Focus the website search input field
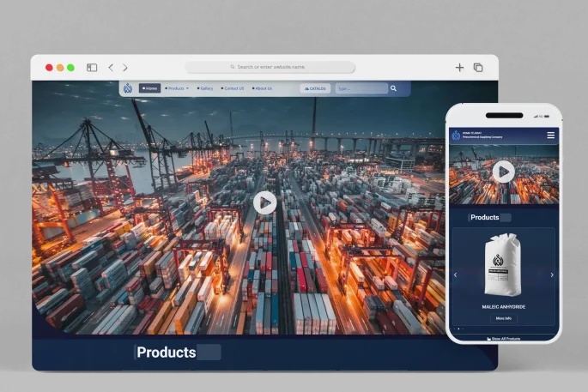Image resolution: width=588 pixels, height=392 pixels. [361, 88]
